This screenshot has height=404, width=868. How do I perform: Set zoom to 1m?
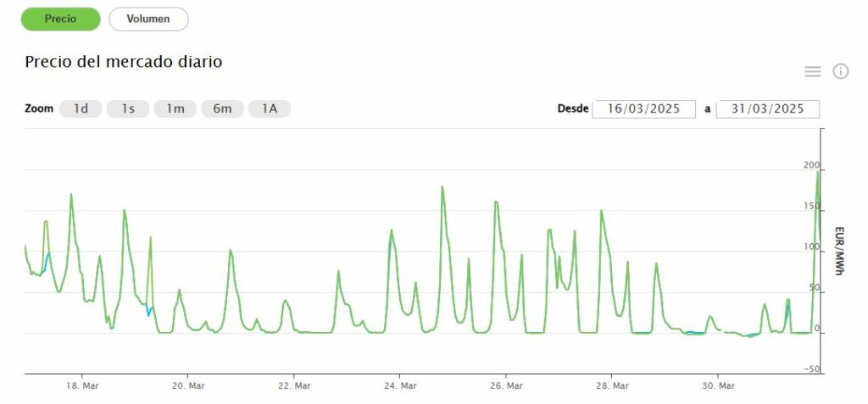pos(175,109)
